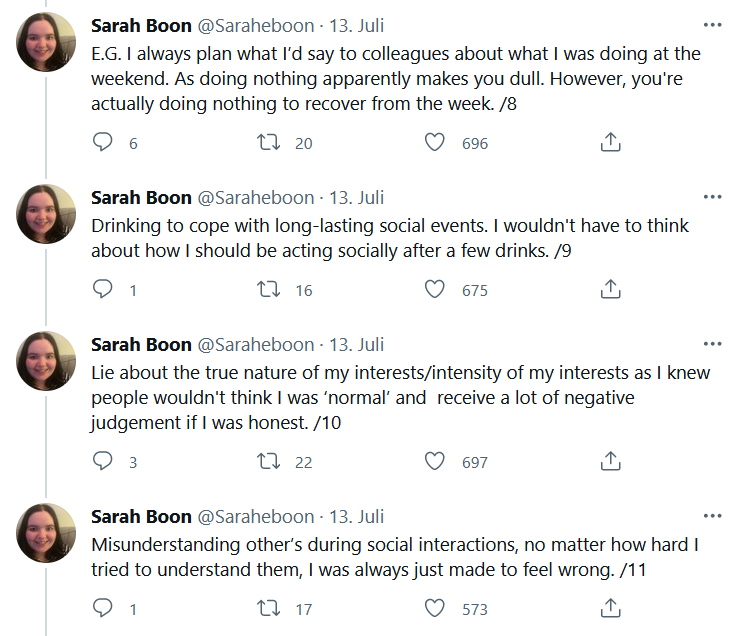Open more options for the /8 tweet
This screenshot has height=636, width=741.
point(712,25)
